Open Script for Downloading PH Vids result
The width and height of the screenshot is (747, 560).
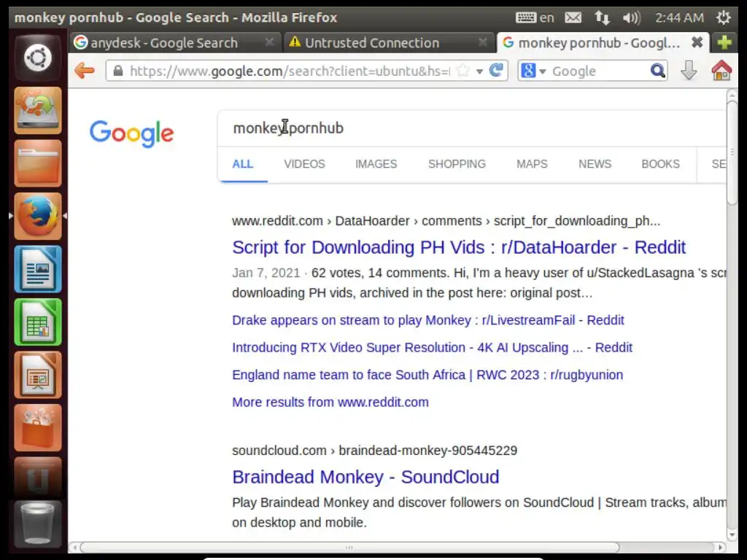click(x=459, y=248)
